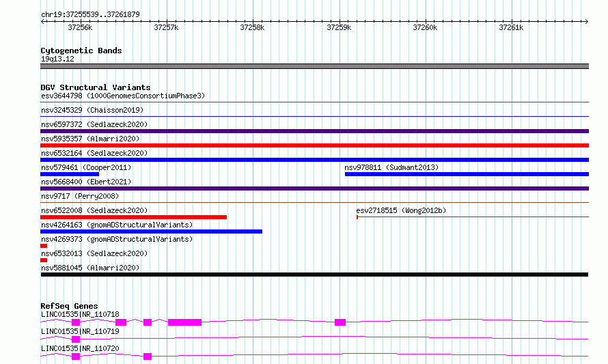Click the chr19:37255539..37261879 coordinate label
Viewport: 608px width, 364px height.
click(x=90, y=14)
